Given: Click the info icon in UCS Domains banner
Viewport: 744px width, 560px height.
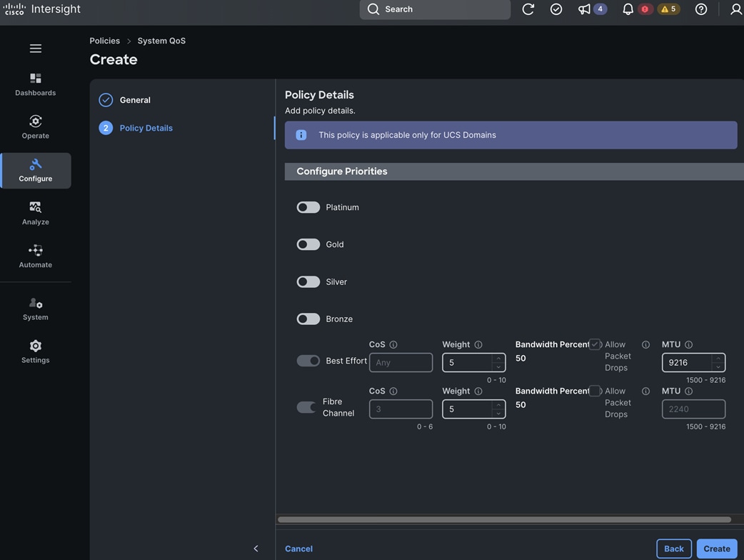Looking at the screenshot, I should (301, 135).
